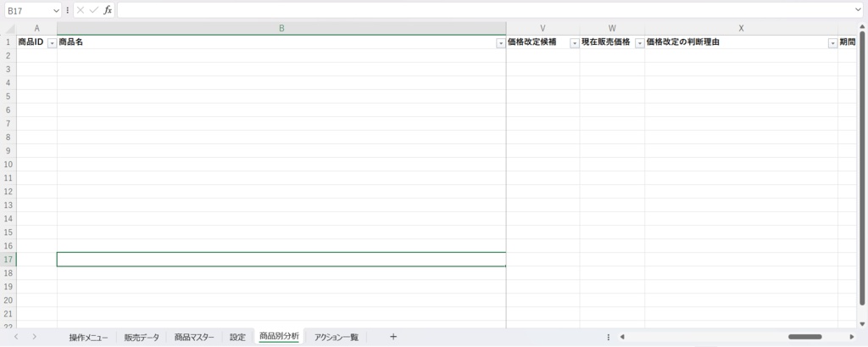Screen dimensions: 868x347
Task: Select row 1 header
Action: (8, 42)
